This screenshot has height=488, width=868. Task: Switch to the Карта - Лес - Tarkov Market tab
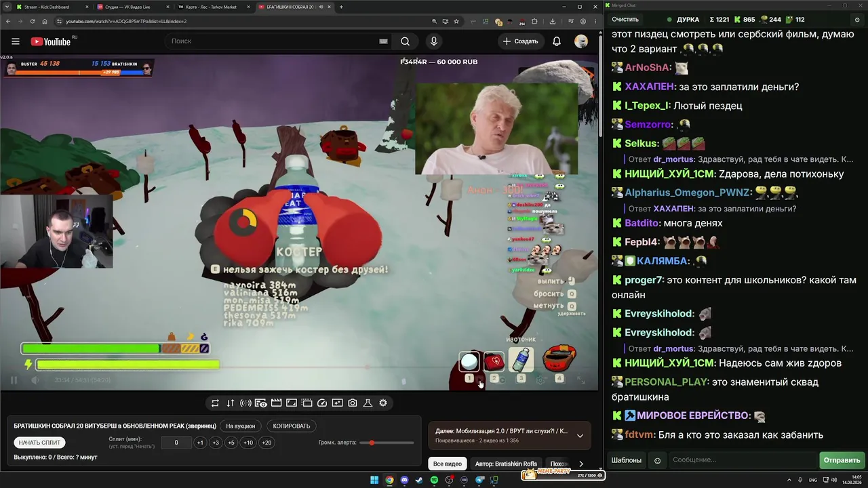tap(212, 7)
